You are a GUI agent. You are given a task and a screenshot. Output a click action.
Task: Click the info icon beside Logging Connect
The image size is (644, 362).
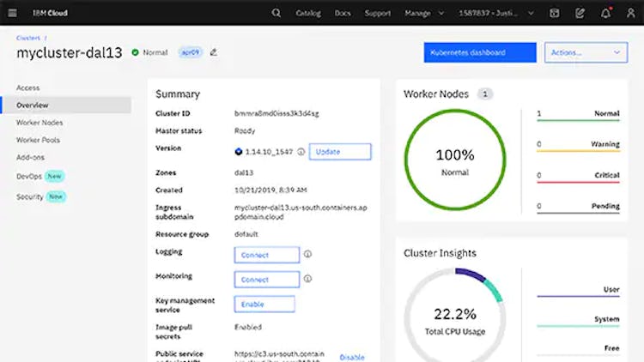pyautogui.click(x=307, y=254)
